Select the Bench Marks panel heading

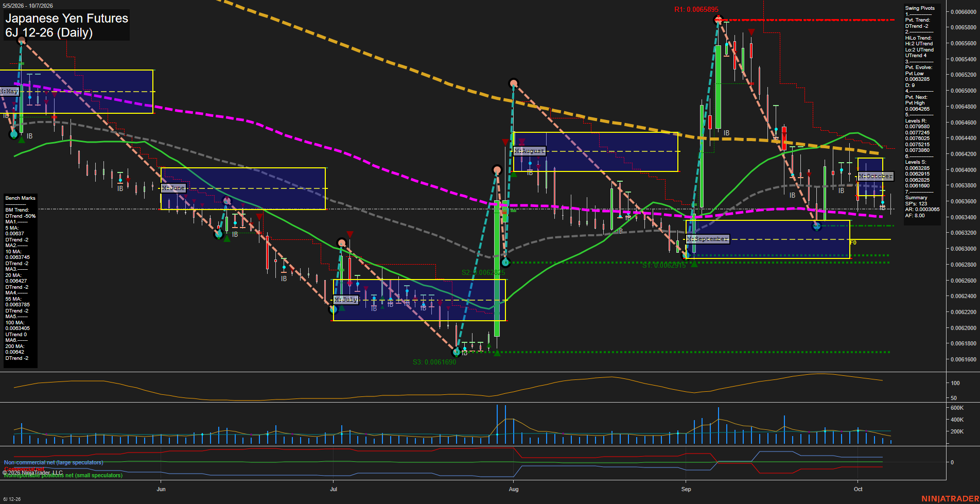[x=21, y=198]
